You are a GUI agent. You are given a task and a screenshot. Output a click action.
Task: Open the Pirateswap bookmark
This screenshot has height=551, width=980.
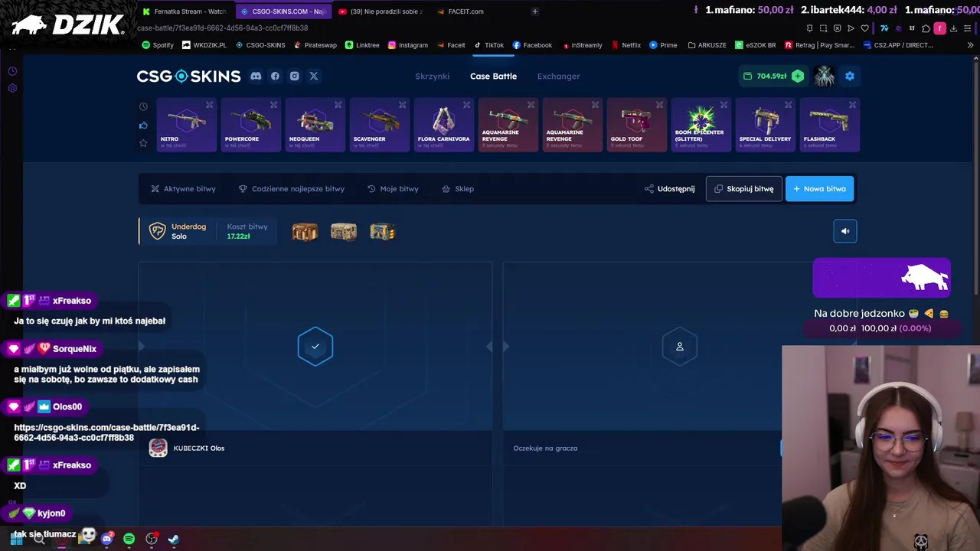click(x=315, y=45)
